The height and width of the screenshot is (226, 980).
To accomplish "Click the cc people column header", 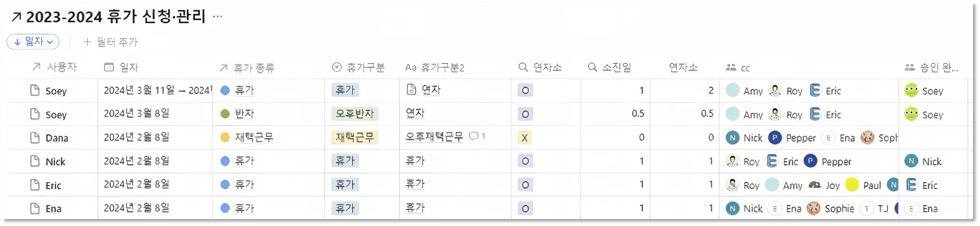I will [738, 68].
